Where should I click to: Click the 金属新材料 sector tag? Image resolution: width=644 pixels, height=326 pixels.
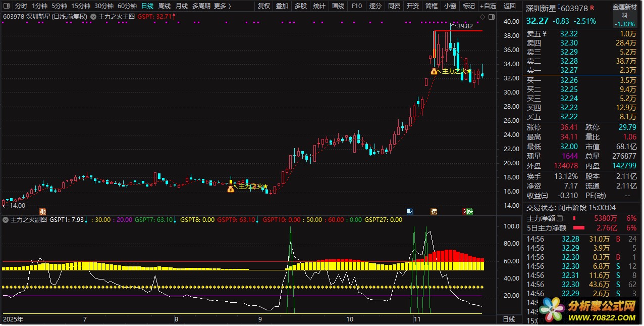[x=625, y=11]
